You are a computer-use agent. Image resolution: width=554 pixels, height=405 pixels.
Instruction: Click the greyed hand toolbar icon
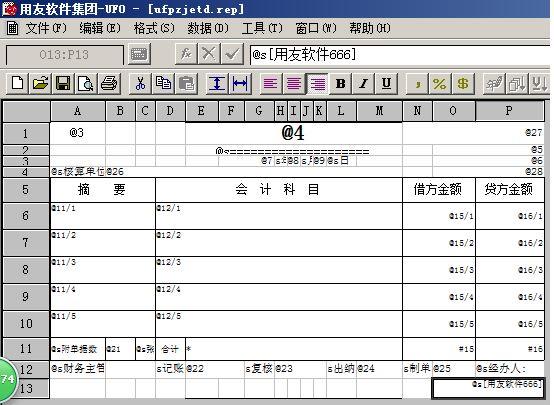tap(494, 84)
